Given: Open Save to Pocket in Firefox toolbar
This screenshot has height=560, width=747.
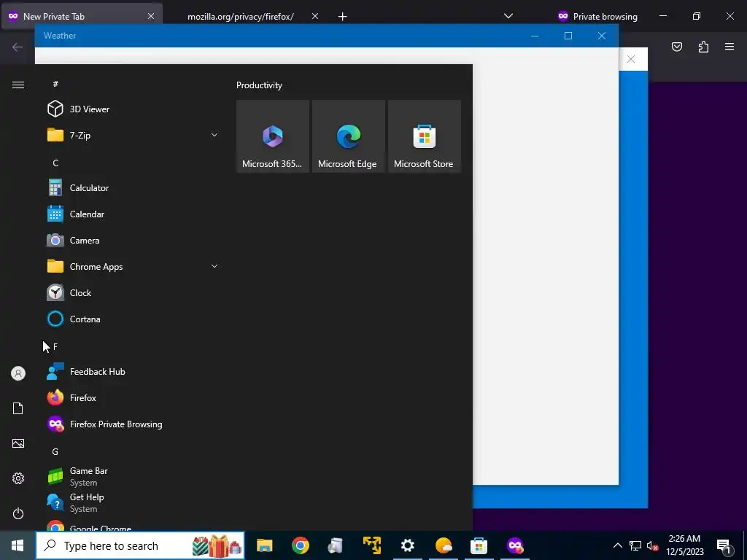Looking at the screenshot, I should pos(677,47).
